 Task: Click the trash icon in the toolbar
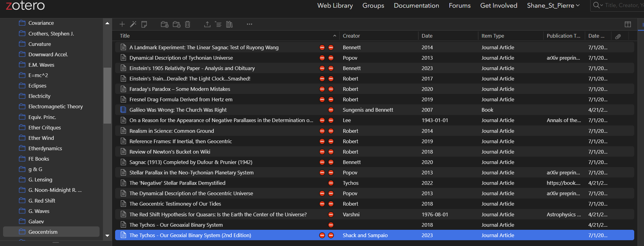coord(187,24)
